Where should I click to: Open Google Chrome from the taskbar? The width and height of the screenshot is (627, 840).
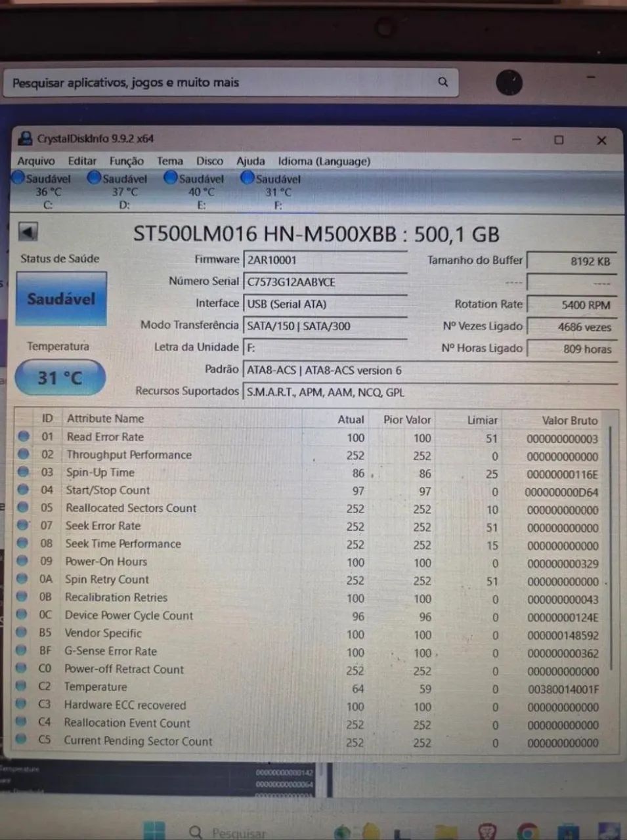click(527, 832)
